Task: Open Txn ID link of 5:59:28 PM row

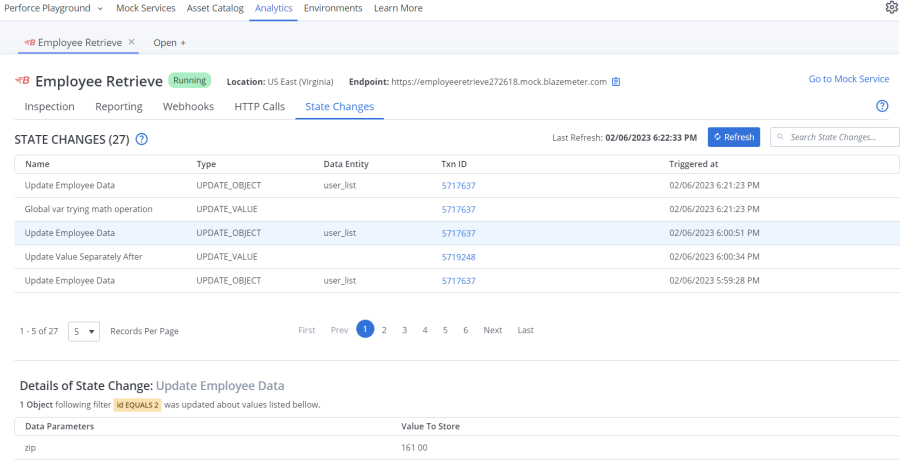Action: 459,281
